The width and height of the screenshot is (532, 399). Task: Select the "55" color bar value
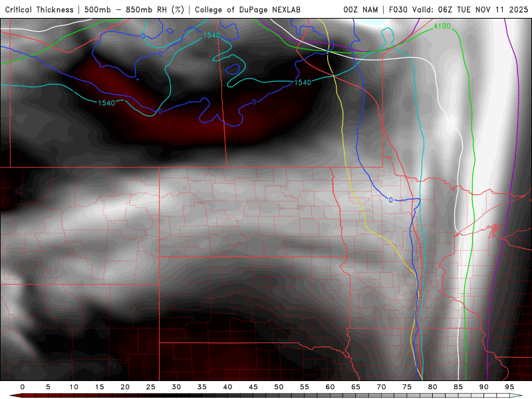(305, 387)
